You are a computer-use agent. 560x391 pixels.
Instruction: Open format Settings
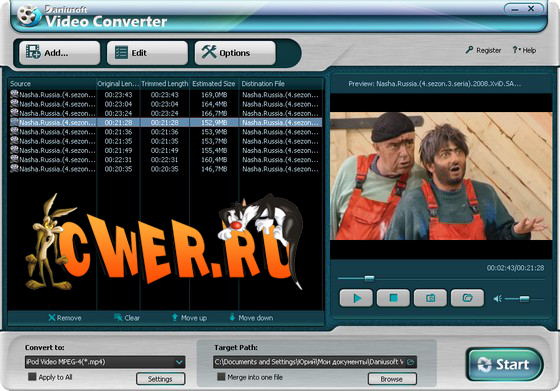[160, 379]
